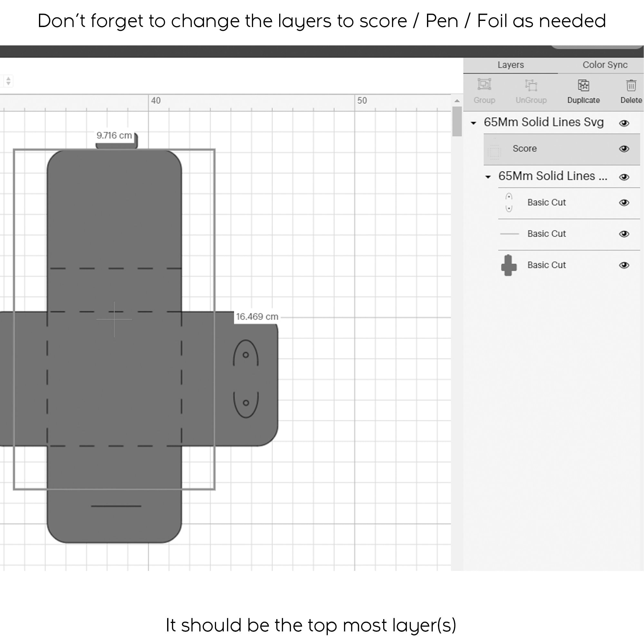Toggle visibility of line Basic Cut layer
This screenshot has height=644, width=644.
[624, 234]
